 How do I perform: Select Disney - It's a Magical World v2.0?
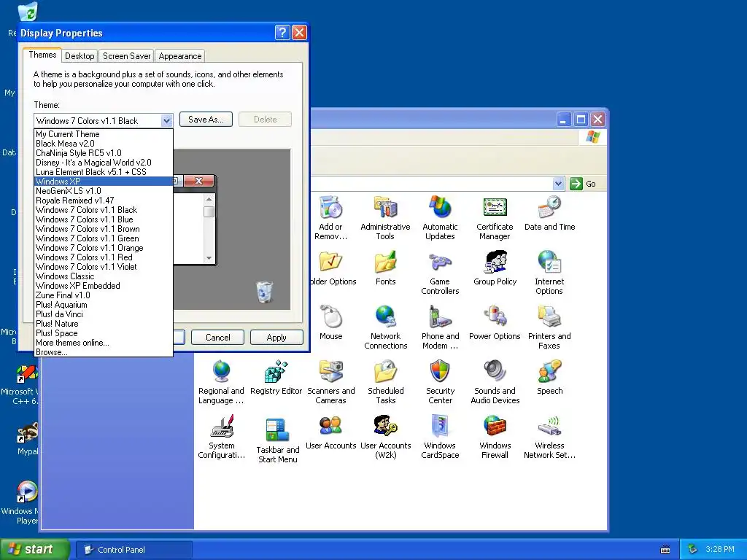point(104,163)
